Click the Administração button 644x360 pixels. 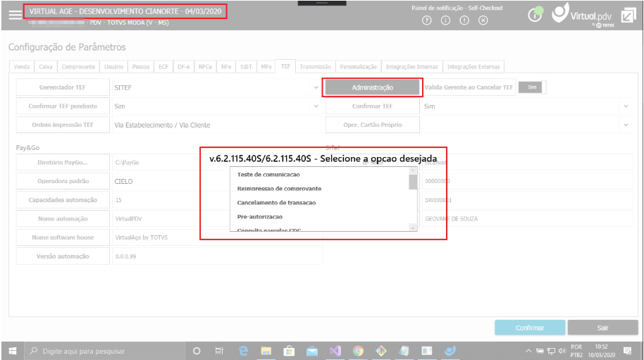click(x=373, y=87)
